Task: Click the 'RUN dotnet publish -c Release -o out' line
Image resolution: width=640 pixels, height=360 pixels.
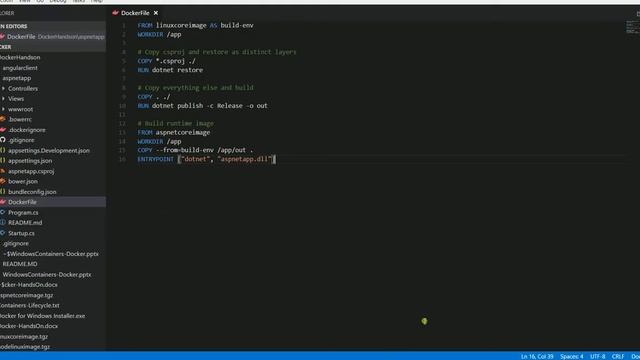Action: pos(202,105)
